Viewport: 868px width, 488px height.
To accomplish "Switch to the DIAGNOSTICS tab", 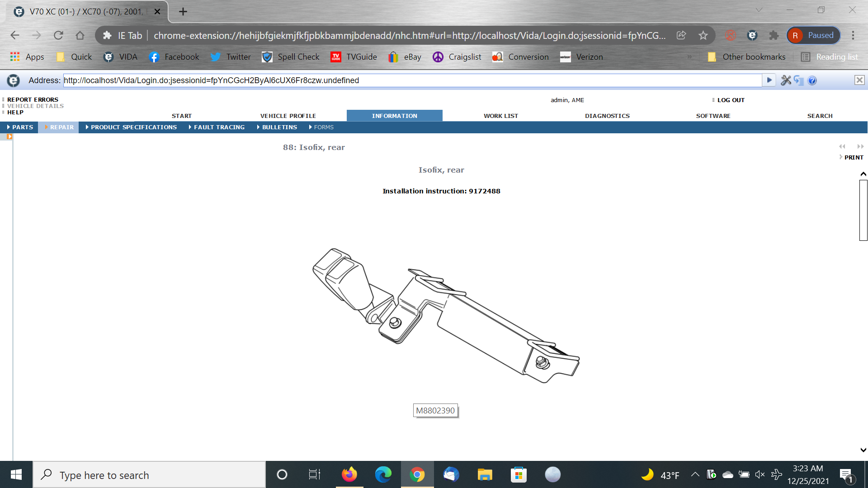I will tap(607, 116).
